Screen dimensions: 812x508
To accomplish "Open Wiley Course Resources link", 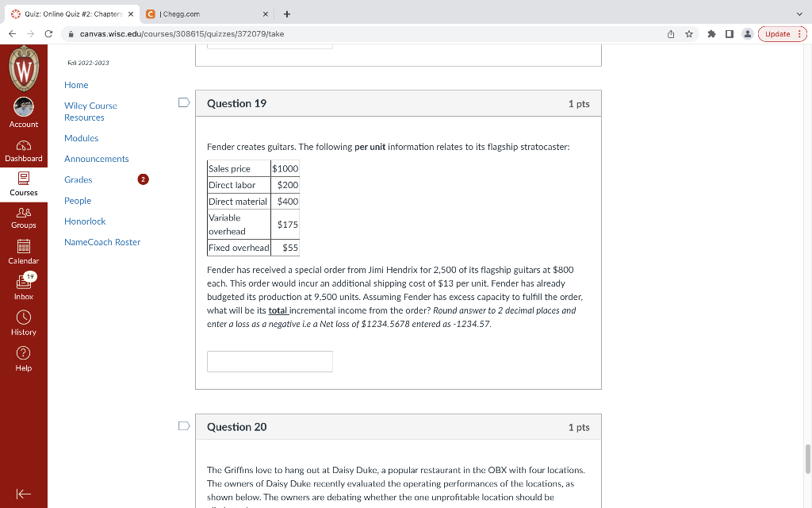I will coord(90,111).
